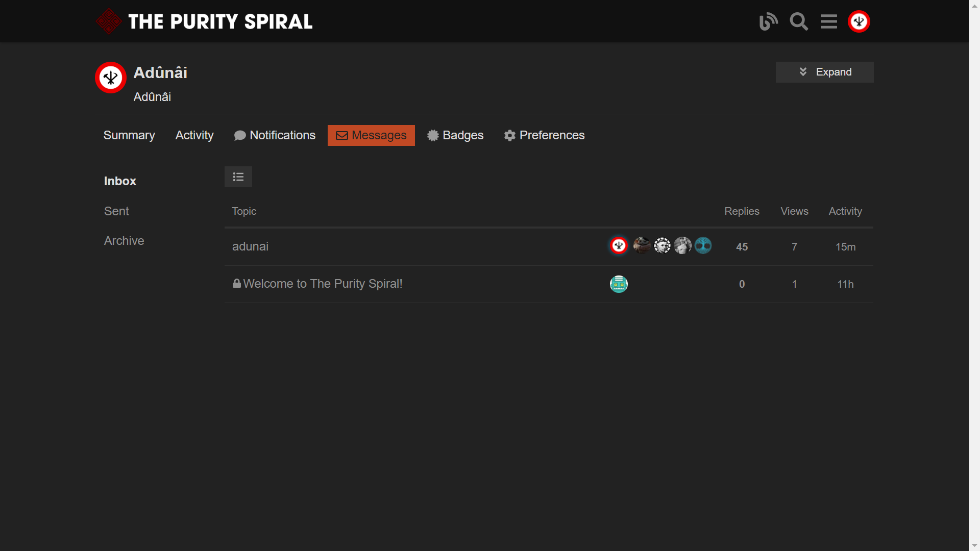980x551 pixels.
Task: Click the Adûnâi username heading
Action: (160, 72)
